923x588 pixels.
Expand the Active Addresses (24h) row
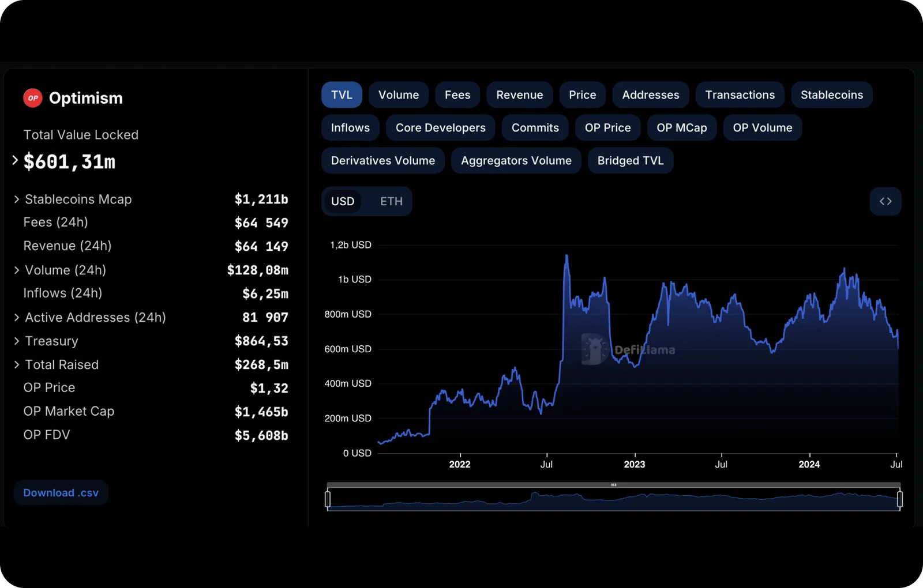17,317
